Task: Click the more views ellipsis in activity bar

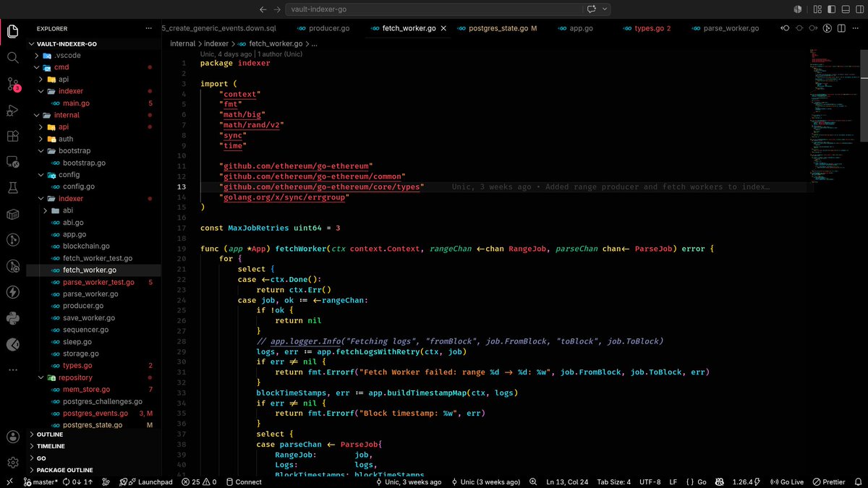Action: pyautogui.click(x=12, y=369)
